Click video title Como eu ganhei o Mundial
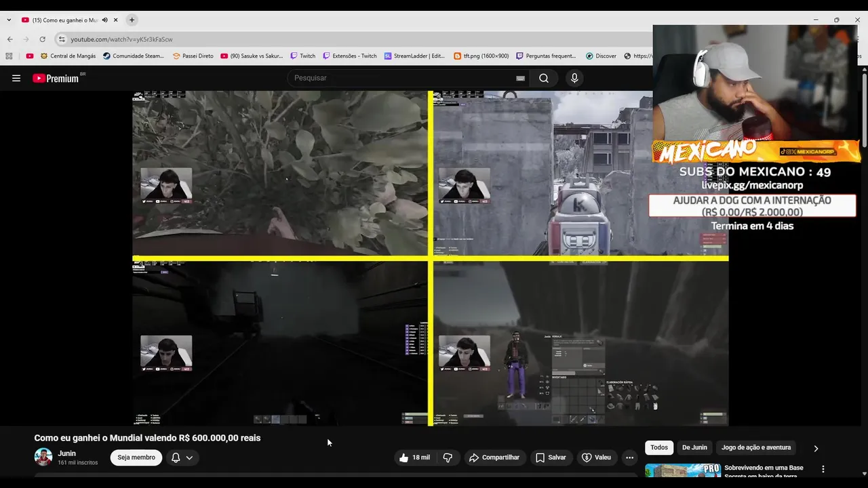The width and height of the screenshot is (868, 488). (x=147, y=438)
